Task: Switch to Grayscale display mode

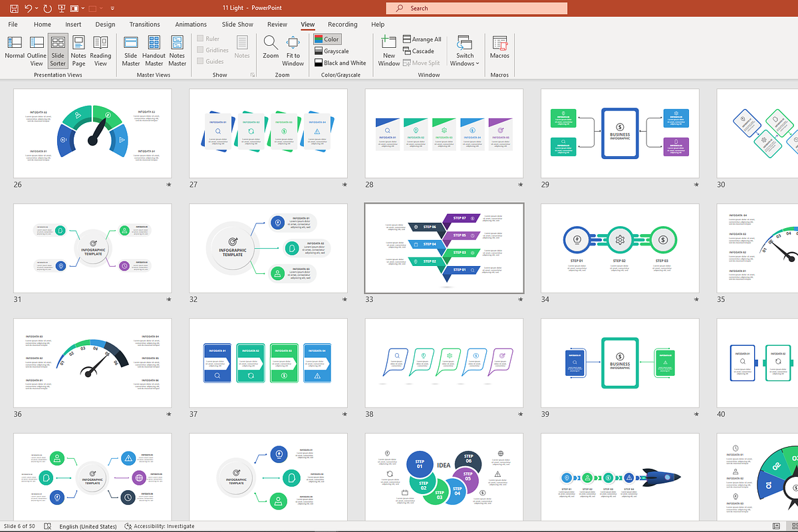Action: point(332,51)
